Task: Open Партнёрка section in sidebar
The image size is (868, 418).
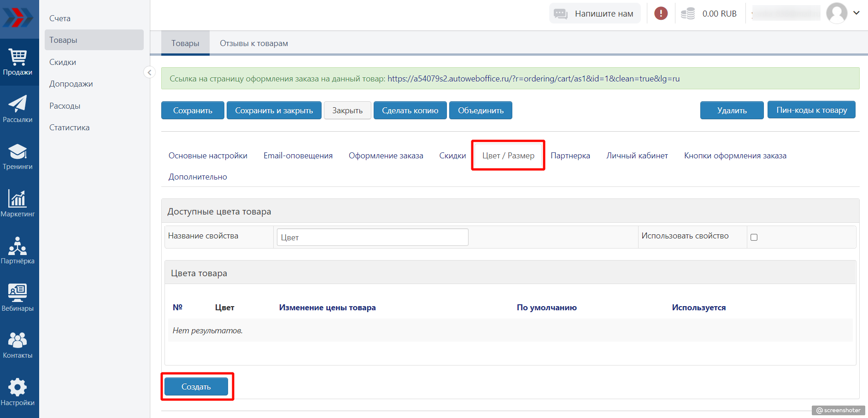Action: click(x=18, y=250)
